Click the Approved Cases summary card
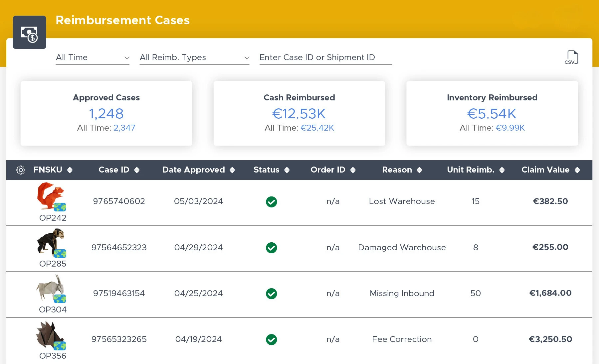This screenshot has width=599, height=364. point(106,113)
